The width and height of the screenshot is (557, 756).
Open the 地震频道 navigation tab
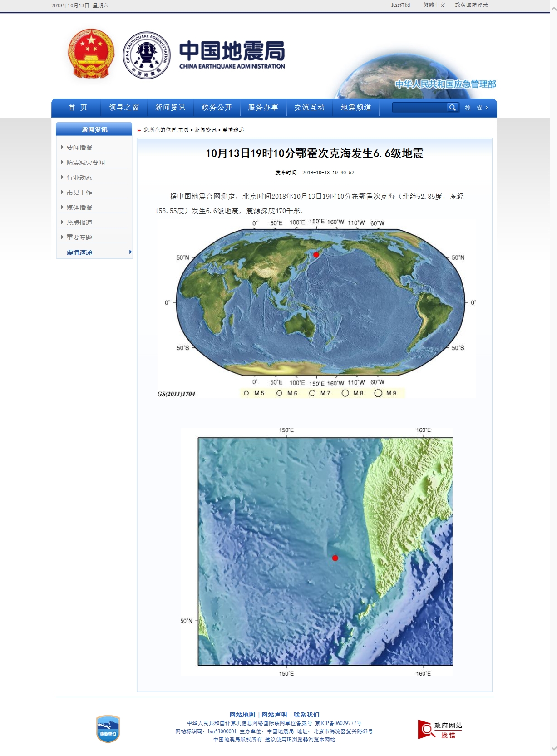click(x=356, y=108)
